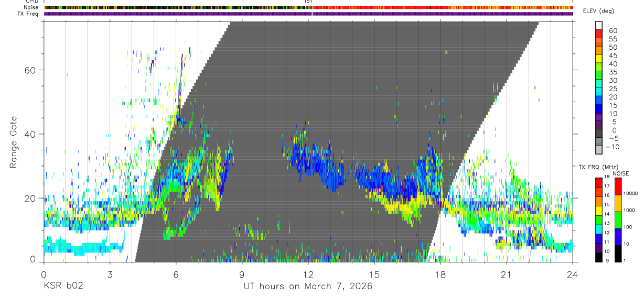
Task: Click the Noise strip bar above the plot
Action: (308, 7)
